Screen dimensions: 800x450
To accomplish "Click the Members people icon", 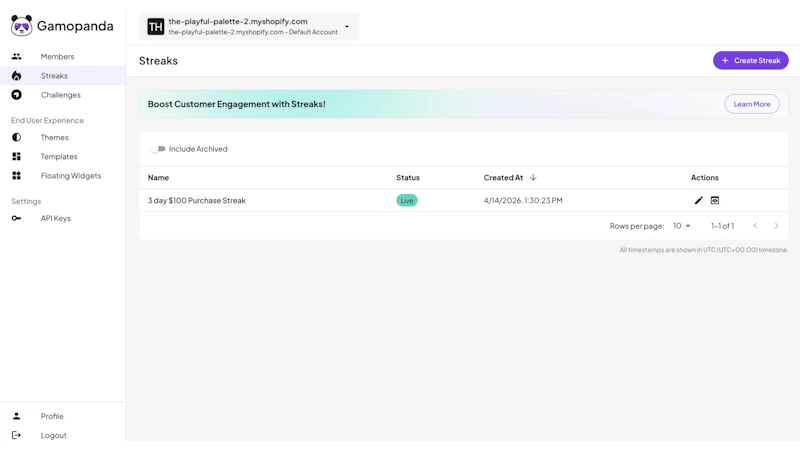I will [16, 57].
